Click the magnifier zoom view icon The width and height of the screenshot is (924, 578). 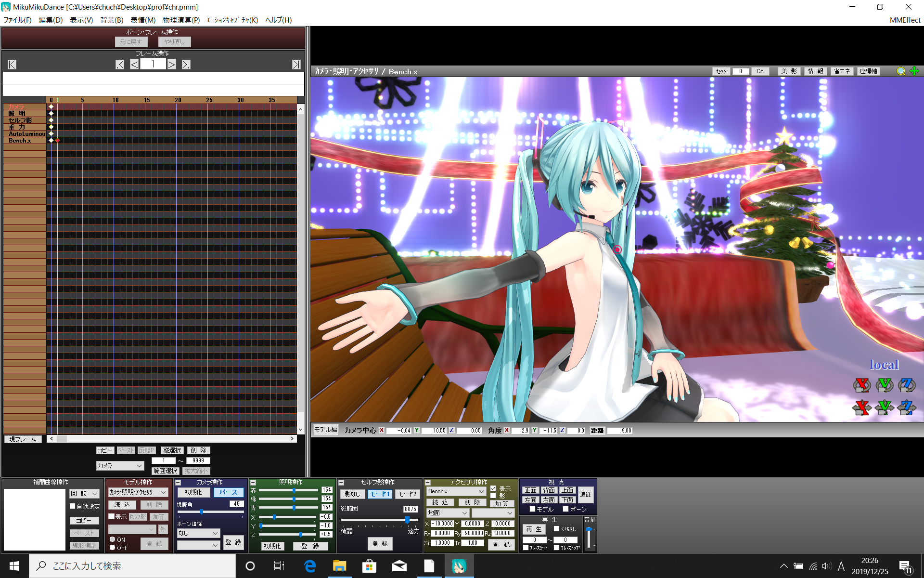[901, 71]
